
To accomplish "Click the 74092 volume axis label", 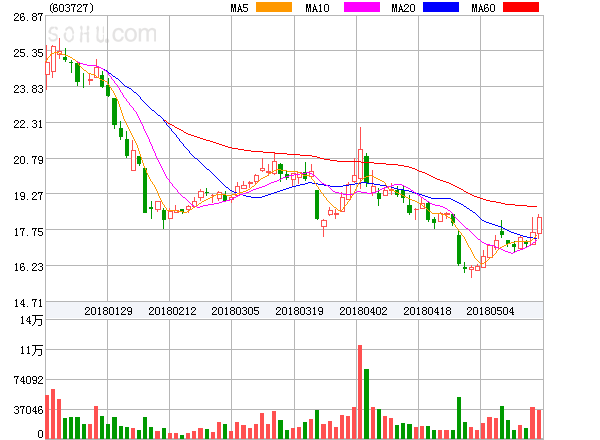I will pyautogui.click(x=28, y=380).
